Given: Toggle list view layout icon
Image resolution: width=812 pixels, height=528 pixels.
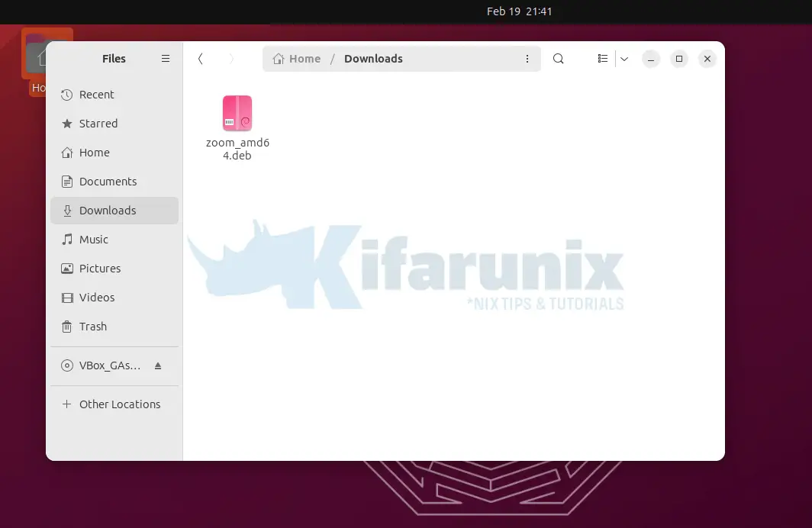Looking at the screenshot, I should (x=603, y=59).
